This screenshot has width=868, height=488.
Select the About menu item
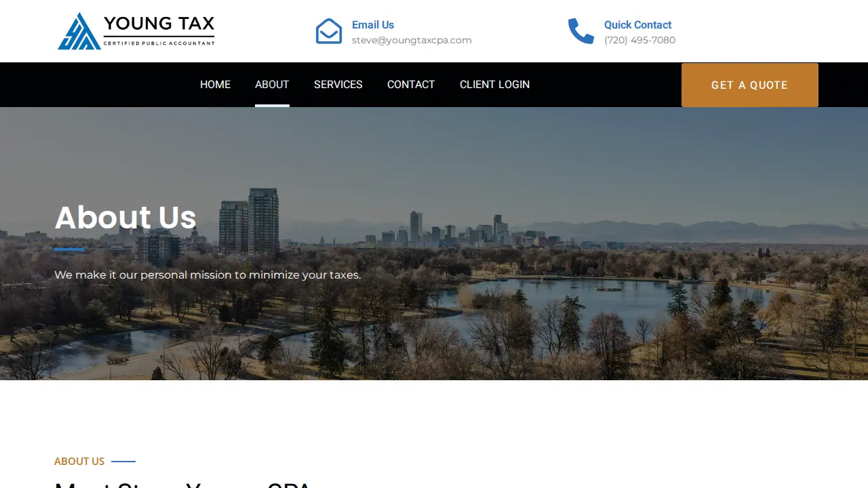(272, 85)
